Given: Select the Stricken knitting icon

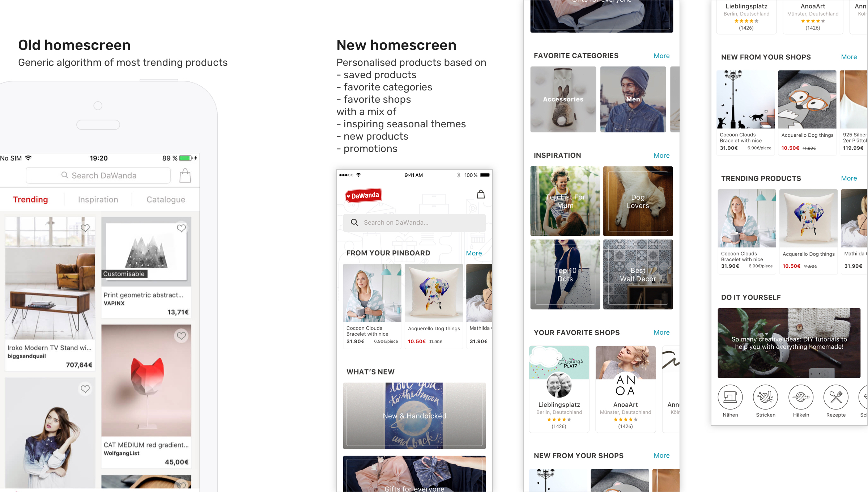Looking at the screenshot, I should point(765,397).
